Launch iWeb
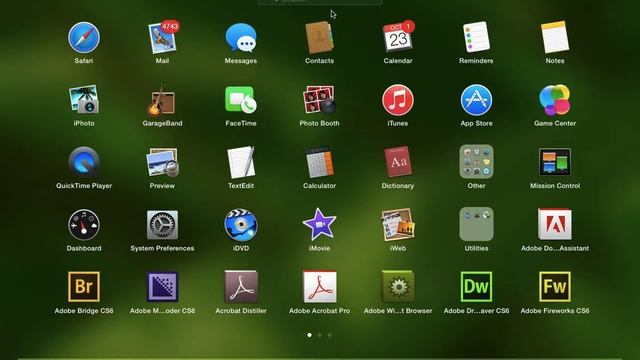Image resolution: width=640 pixels, height=360 pixels. pyautogui.click(x=398, y=225)
